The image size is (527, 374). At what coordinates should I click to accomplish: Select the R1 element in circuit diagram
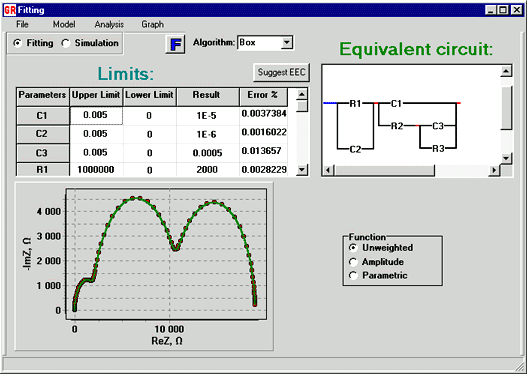tap(355, 103)
